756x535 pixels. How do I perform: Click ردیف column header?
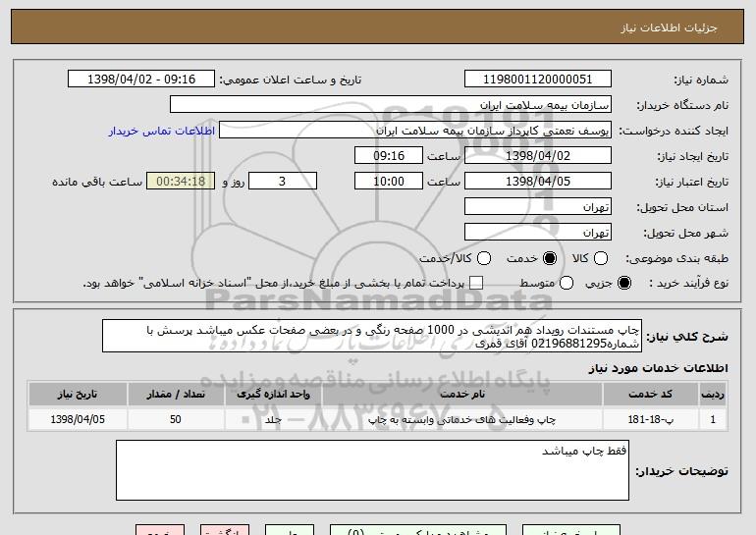713,395
